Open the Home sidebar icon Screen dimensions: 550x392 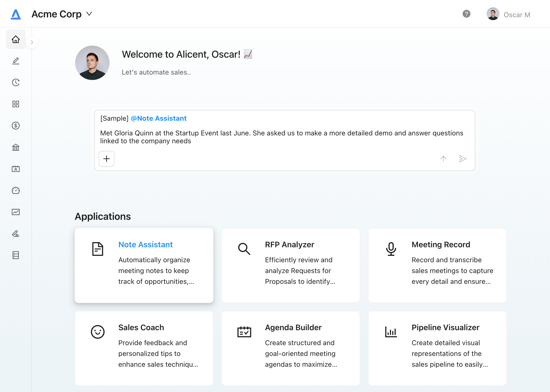[x=15, y=39]
